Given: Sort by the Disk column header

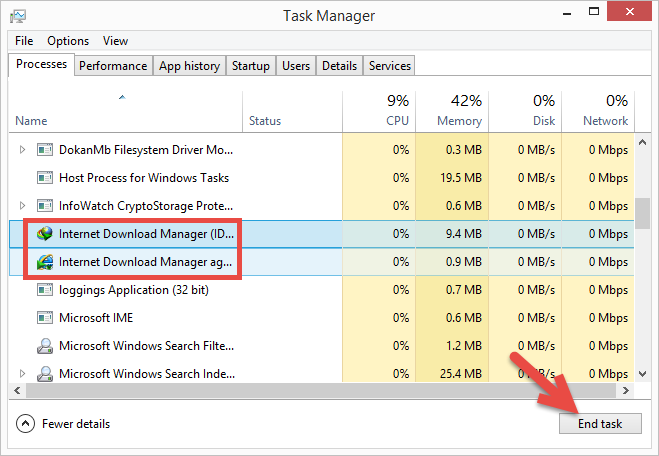Looking at the screenshot, I should coord(525,112).
